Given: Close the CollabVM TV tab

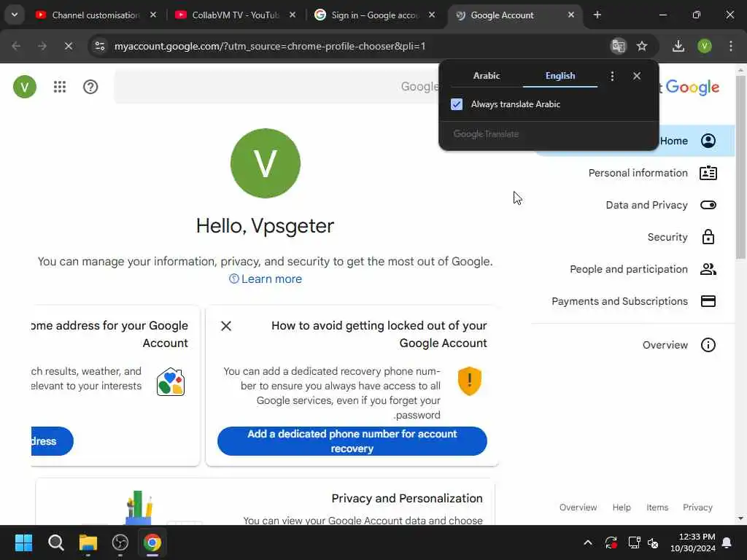Looking at the screenshot, I should point(293,15).
